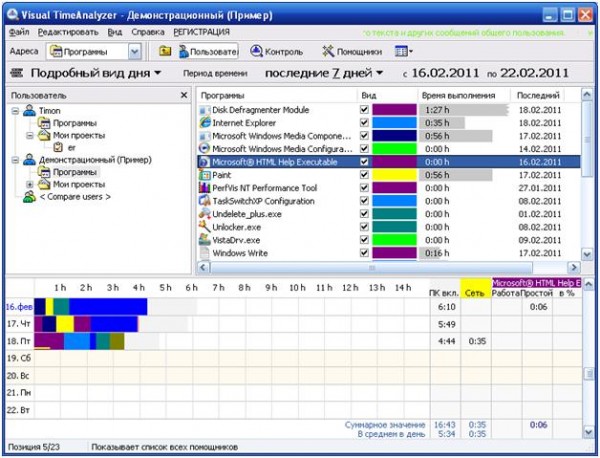This screenshot has height=458, width=600.
Task: Click the Unlocker.exe icon
Action: point(205,227)
